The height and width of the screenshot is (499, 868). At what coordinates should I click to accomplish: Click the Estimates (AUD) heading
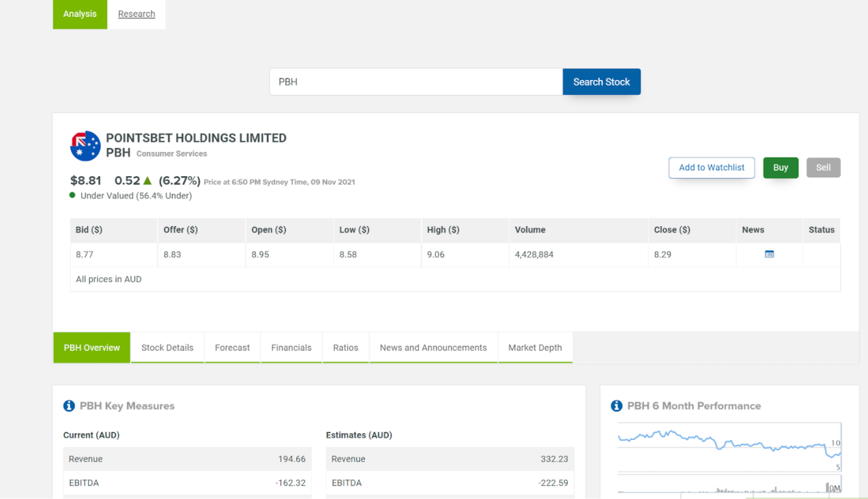359,435
